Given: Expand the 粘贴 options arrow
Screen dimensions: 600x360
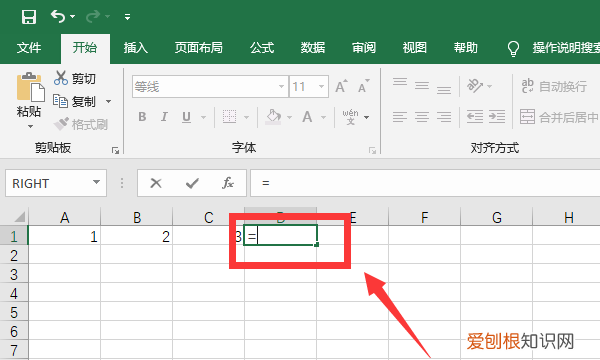Looking at the screenshot, I should 30,126.
